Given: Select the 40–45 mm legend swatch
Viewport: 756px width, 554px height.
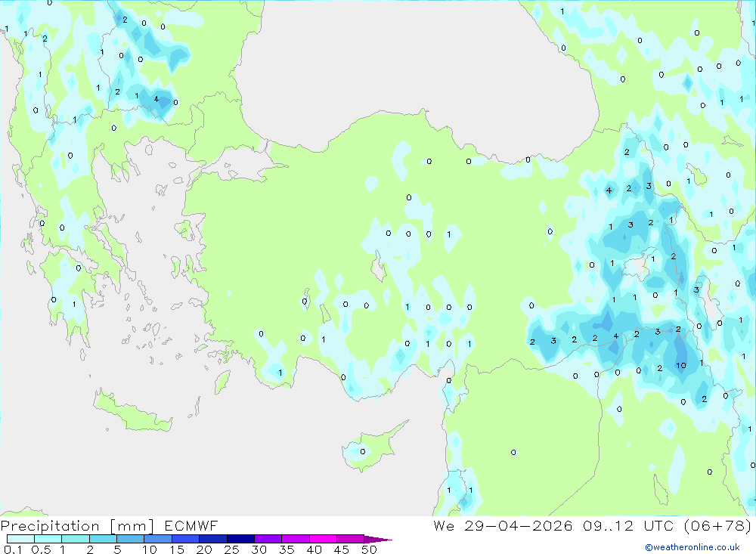Looking at the screenshot, I should (323, 539).
